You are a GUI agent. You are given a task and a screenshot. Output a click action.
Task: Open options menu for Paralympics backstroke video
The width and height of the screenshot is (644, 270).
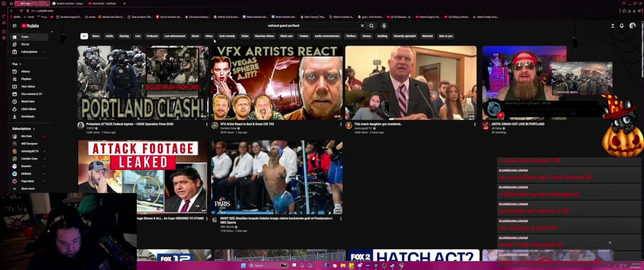click(x=341, y=219)
